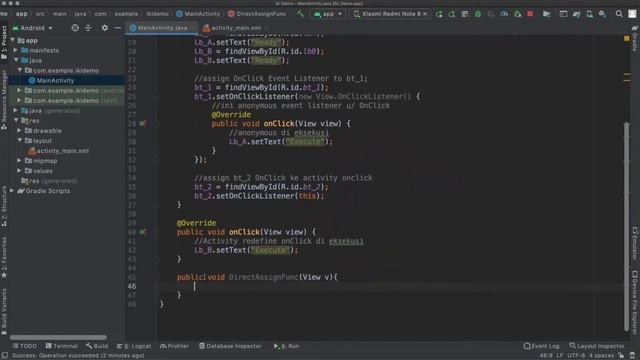Open the Terminal tool window
This screenshot has width=640, height=360.
pyautogui.click(x=62, y=346)
